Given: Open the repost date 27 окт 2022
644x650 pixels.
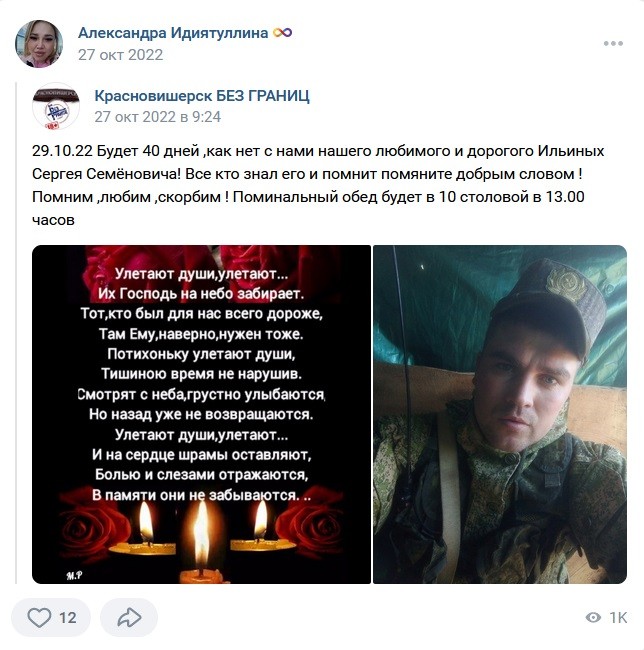Looking at the screenshot, I should tap(121, 55).
